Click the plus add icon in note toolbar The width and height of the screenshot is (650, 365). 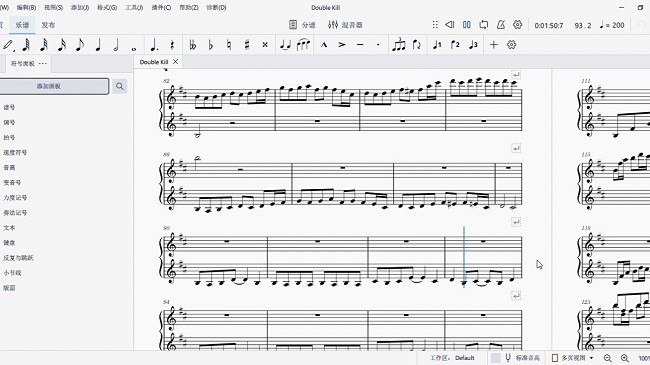[x=493, y=45]
